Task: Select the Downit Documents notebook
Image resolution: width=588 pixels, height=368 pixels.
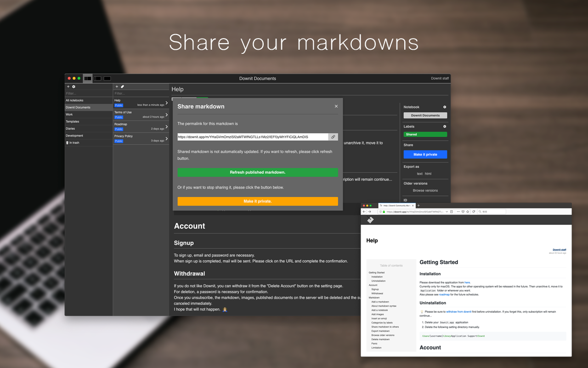Action: (89, 107)
